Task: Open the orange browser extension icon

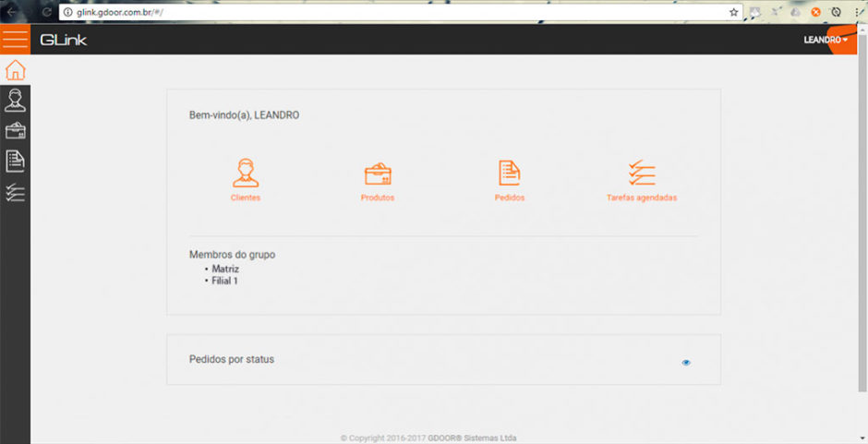Action: click(815, 12)
